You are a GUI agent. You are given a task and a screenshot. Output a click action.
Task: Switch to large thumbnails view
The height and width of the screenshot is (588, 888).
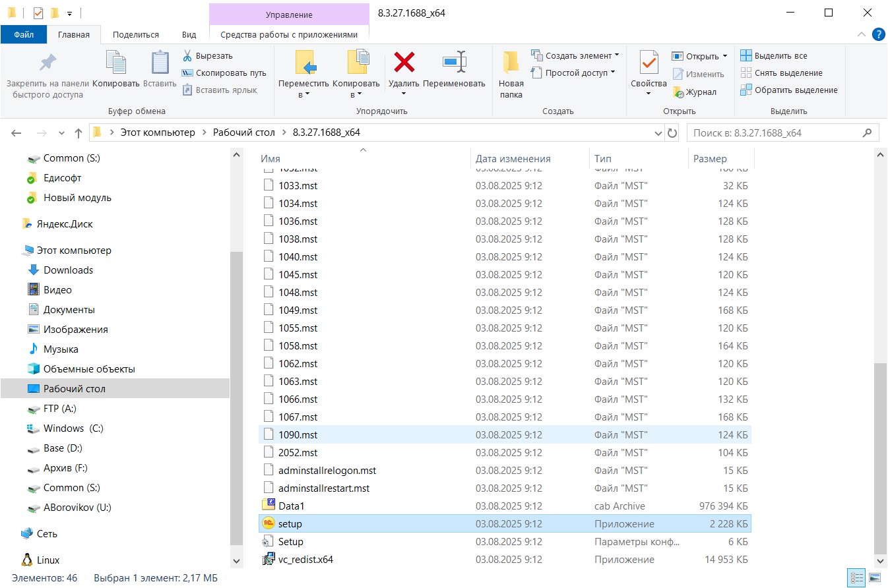tap(875, 578)
